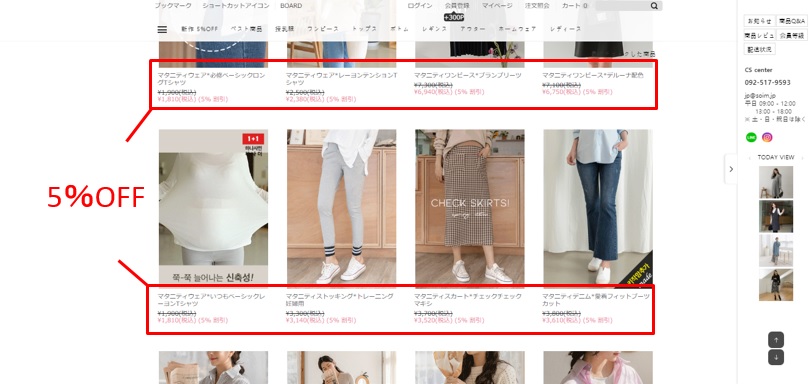
Task: Click お知らせ sidebar button
Action: 759,21
